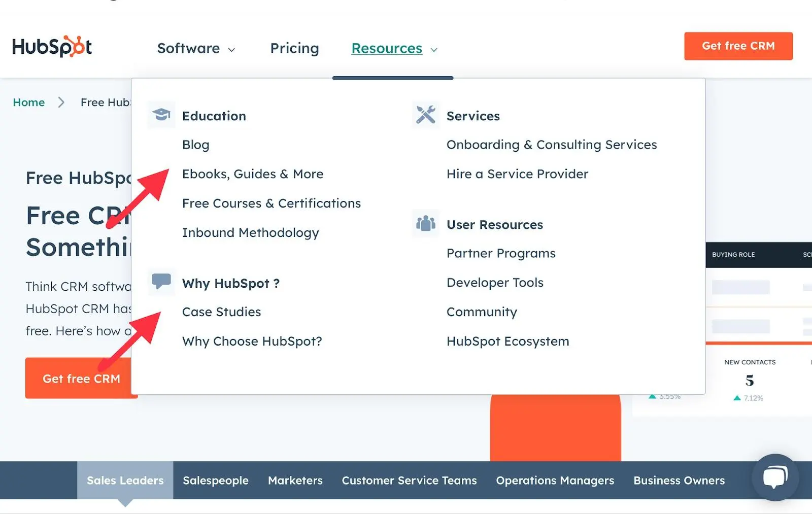Click the top-right Get free CRM button
This screenshot has height=514, width=812.
738,46
